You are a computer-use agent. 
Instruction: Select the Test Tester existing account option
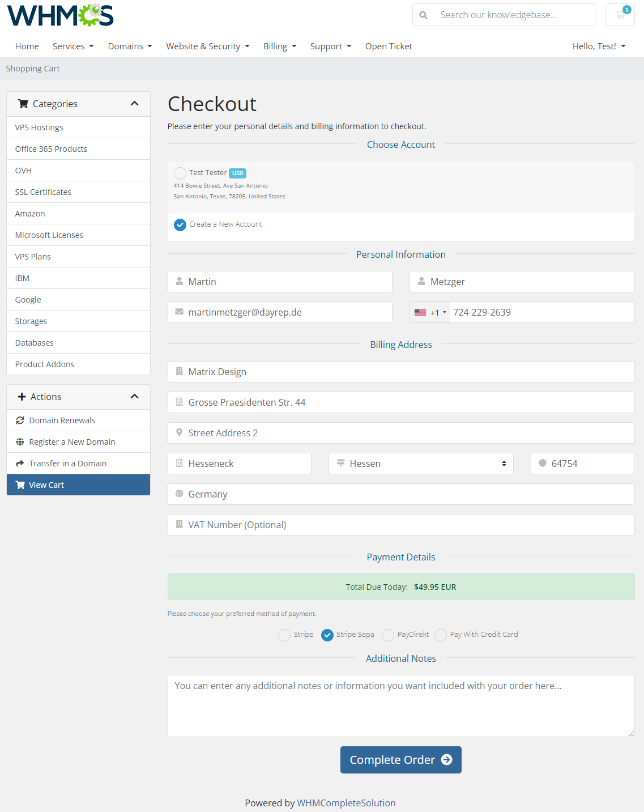[180, 173]
